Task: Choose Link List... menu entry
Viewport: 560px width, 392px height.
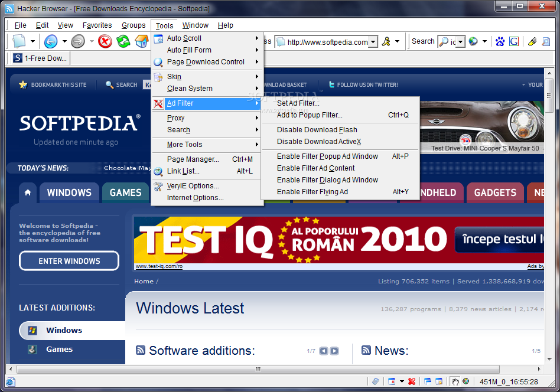Action: (x=207, y=171)
